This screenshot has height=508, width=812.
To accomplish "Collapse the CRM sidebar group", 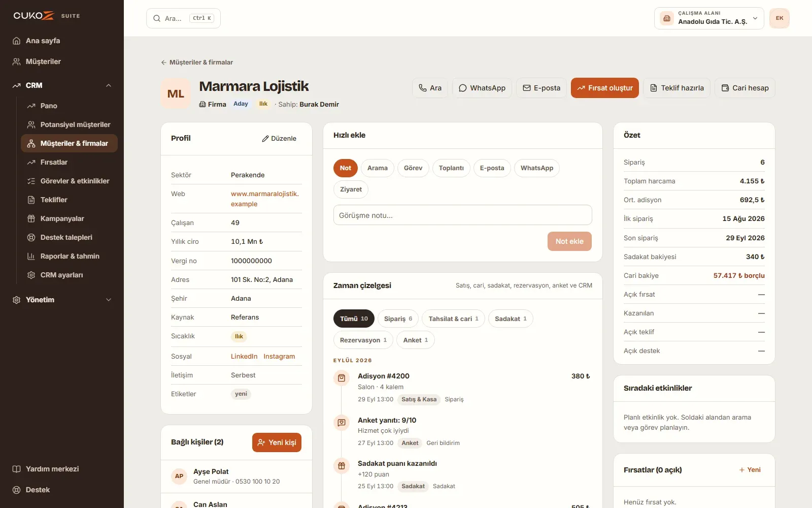I will pos(61,85).
